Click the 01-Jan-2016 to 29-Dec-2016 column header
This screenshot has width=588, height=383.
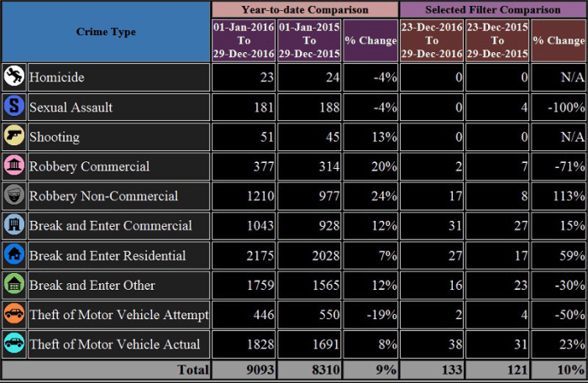(244, 40)
